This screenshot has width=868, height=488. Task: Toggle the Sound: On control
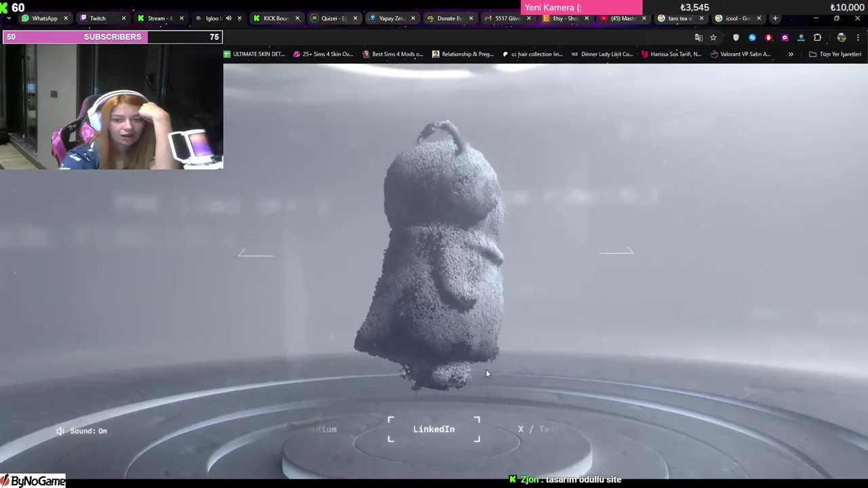tap(82, 431)
